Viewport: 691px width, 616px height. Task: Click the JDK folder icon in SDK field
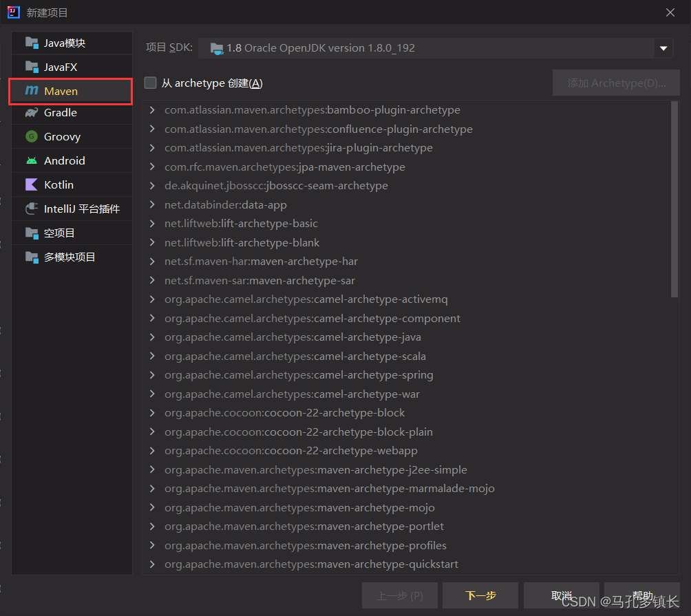[217, 48]
